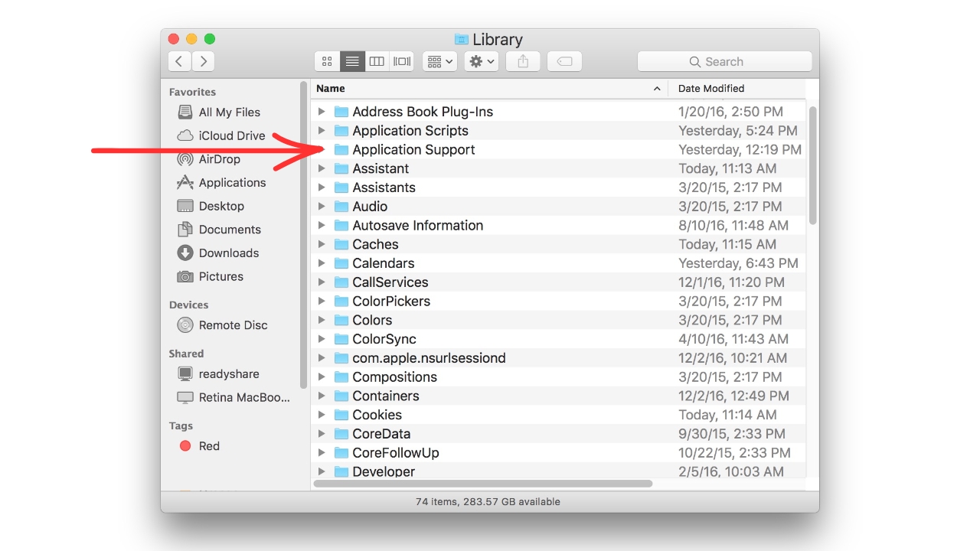Expand the Caches folder triangle
Screen dimensions: 980x551
tap(322, 244)
